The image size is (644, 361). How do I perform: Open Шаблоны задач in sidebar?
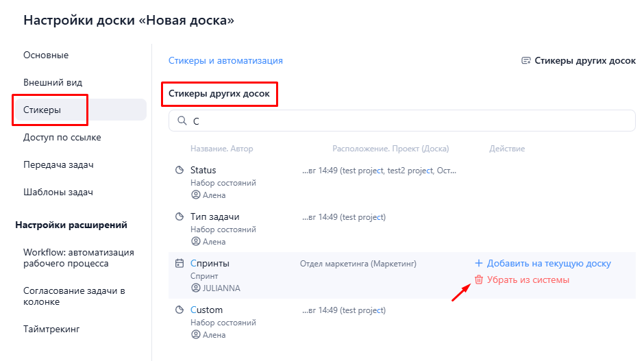pos(58,192)
